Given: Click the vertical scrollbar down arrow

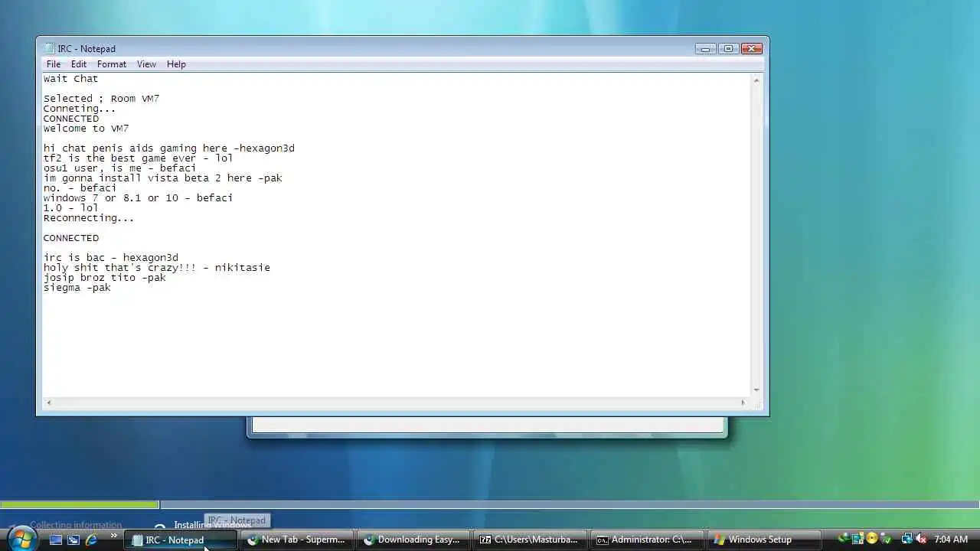Looking at the screenshot, I should 756,390.
